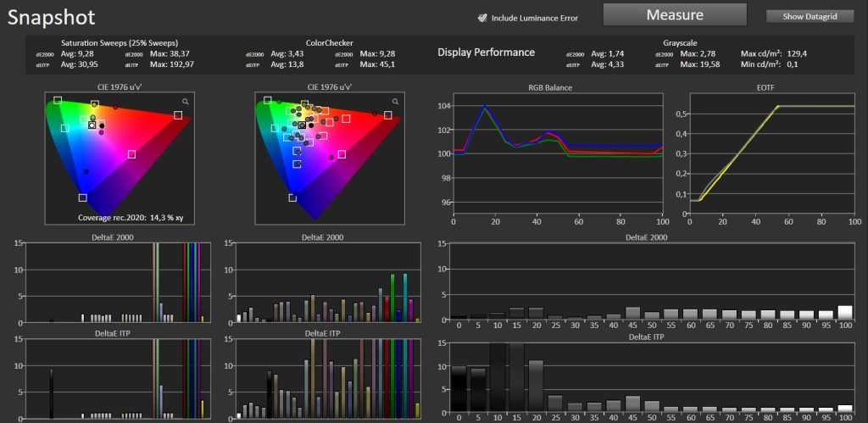Select the green primary target square in ColorChecker CIE chart
868x423 pixels.
pyautogui.click(x=267, y=100)
